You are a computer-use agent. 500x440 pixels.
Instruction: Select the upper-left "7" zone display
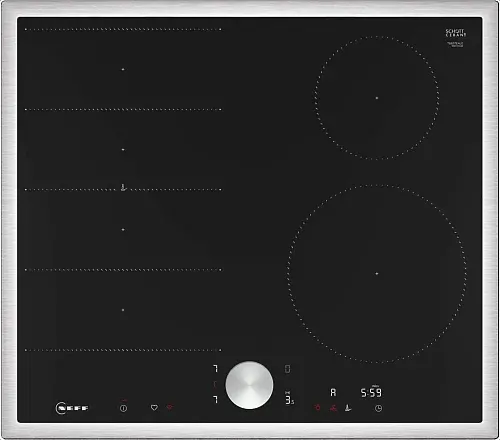(x=216, y=369)
